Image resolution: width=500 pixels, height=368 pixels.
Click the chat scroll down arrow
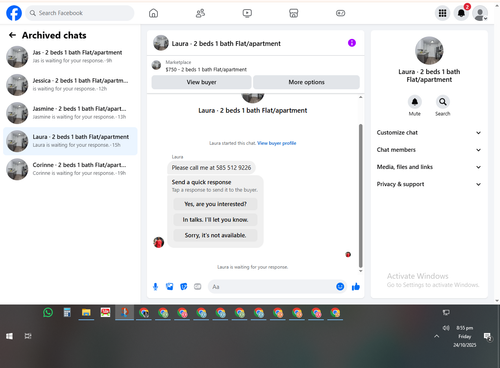pyautogui.click(x=360, y=271)
